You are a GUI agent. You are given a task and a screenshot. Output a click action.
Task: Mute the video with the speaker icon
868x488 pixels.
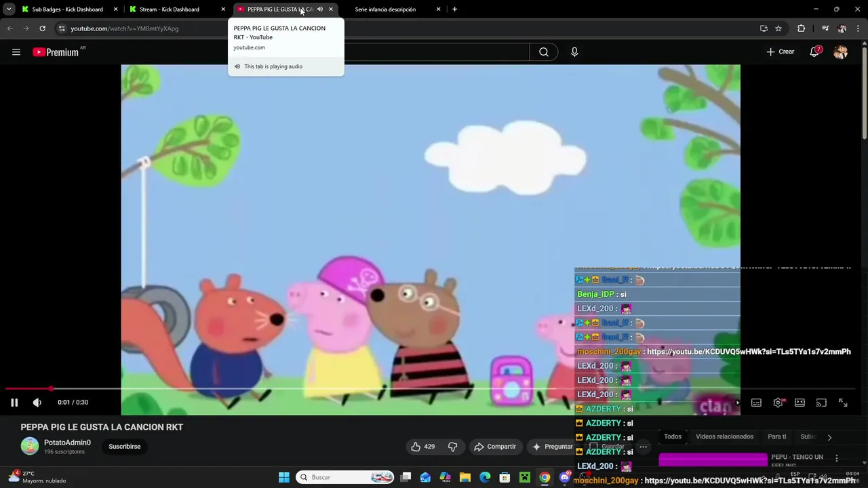[37, 403]
